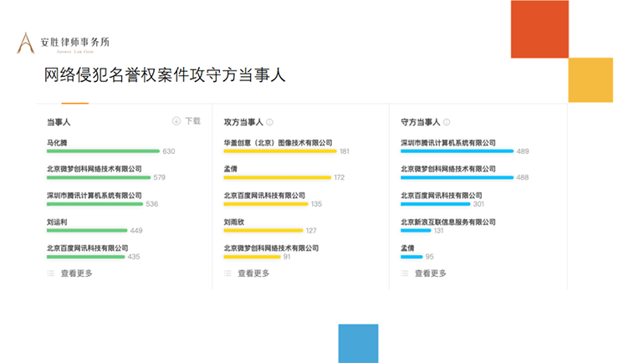Select 孟倩 in 守方当事人 column
This screenshot has height=363, width=644.
pos(407,248)
